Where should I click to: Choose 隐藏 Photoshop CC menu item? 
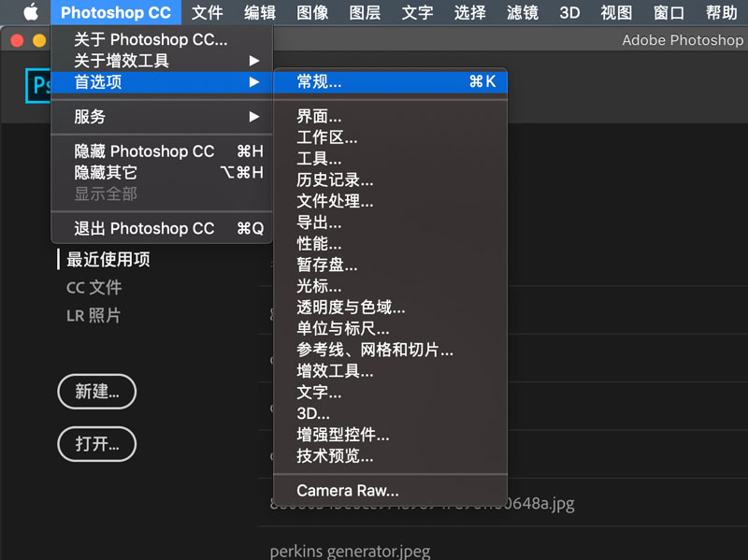point(162,151)
